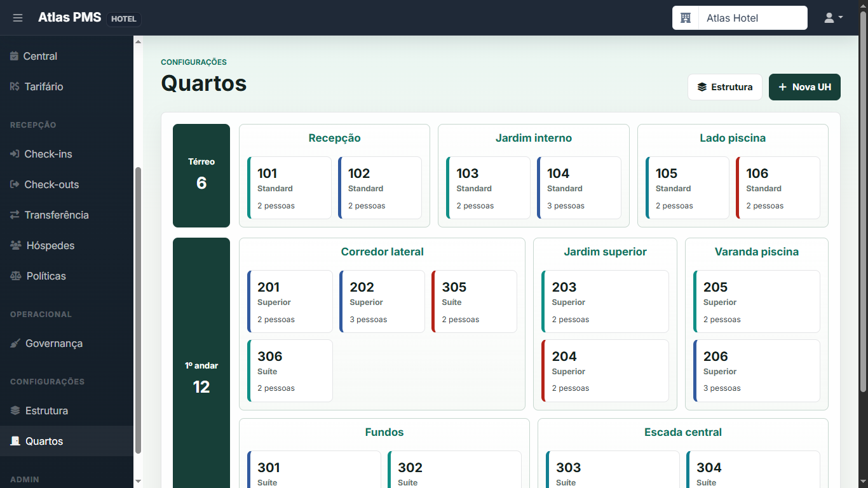Open room 306 Suíte card
Image resolution: width=868 pixels, height=488 pixels.
(x=290, y=371)
